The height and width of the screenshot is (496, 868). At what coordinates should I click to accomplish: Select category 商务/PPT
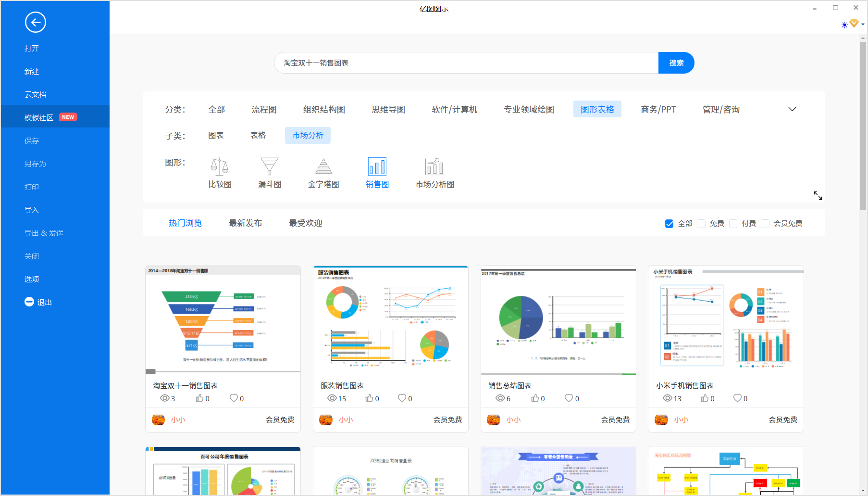[658, 109]
